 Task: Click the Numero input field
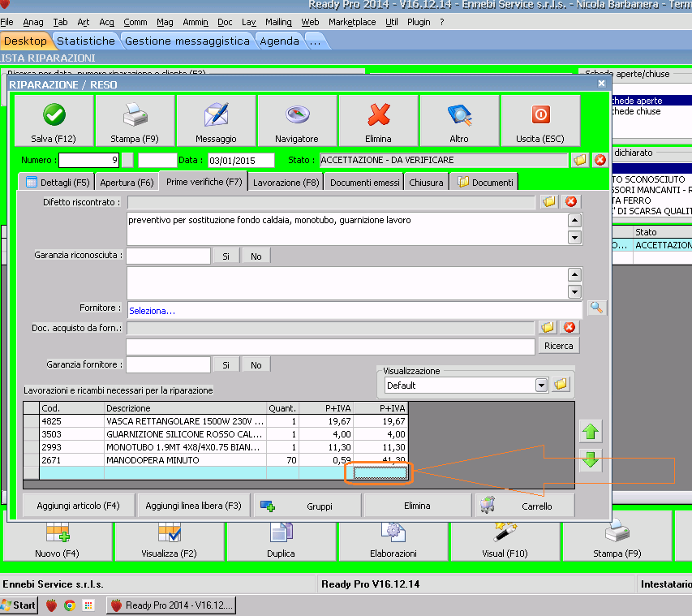tap(88, 160)
